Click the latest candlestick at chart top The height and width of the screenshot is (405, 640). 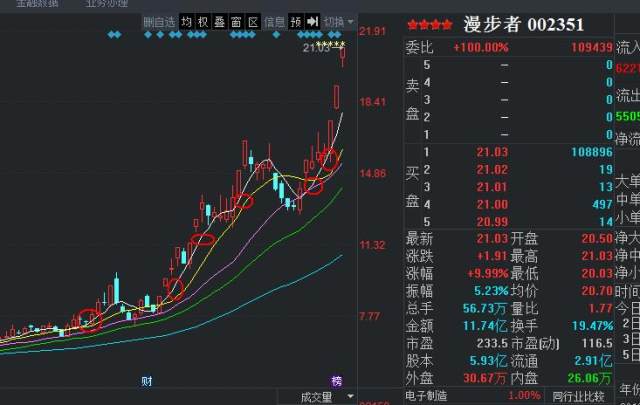(x=343, y=56)
